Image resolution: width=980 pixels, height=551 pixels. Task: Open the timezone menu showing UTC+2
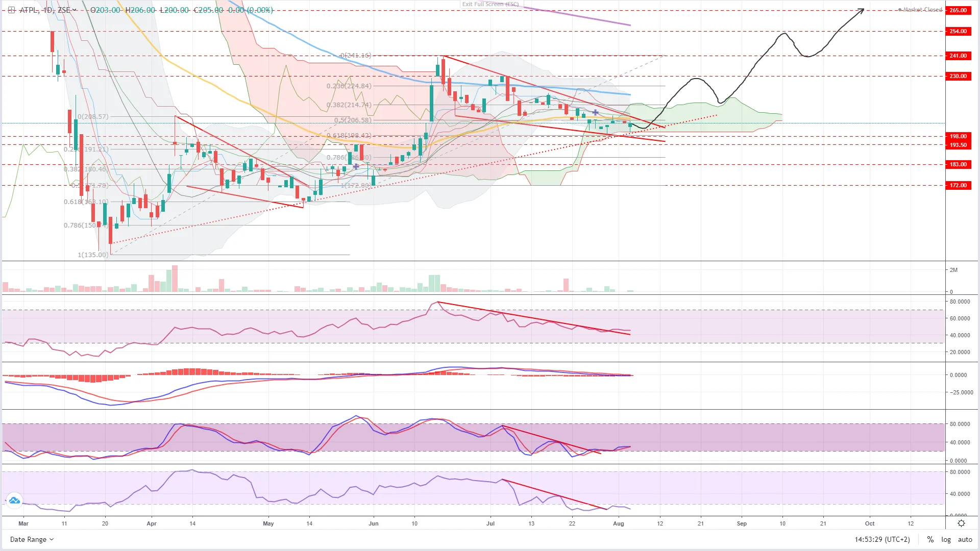[882, 539]
